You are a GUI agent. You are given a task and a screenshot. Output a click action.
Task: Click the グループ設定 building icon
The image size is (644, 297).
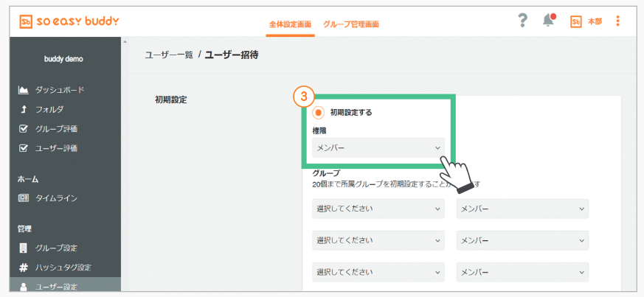point(24,248)
